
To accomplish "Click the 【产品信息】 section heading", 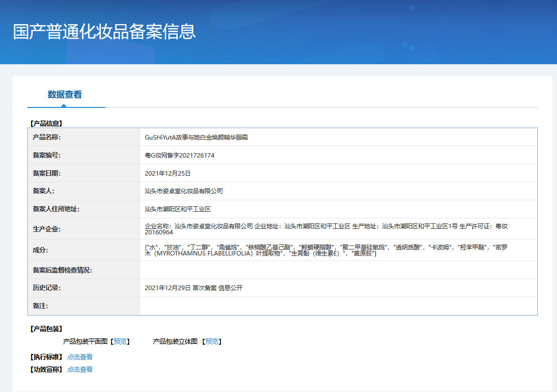I will point(46,123).
